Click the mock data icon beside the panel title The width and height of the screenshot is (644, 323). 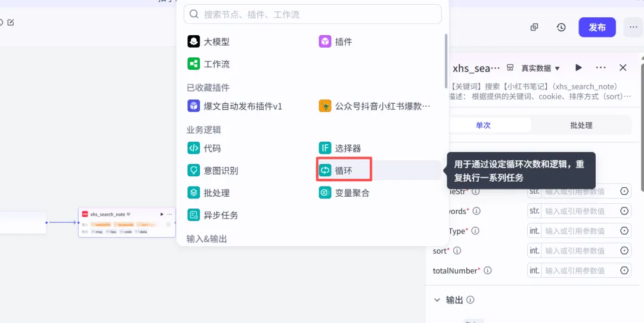click(510, 67)
